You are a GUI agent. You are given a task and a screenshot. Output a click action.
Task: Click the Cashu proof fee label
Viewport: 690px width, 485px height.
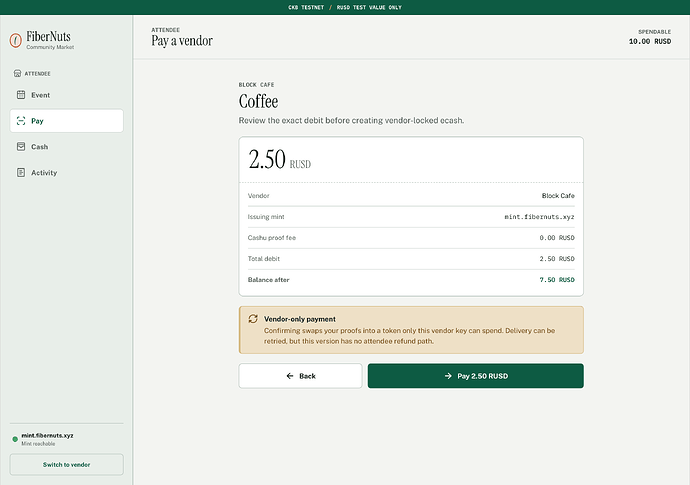pyautogui.click(x=272, y=238)
